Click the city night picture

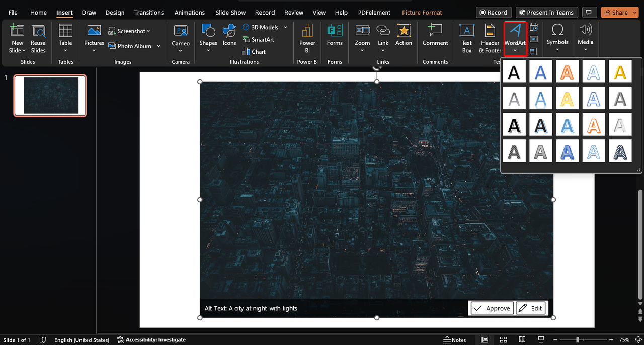(x=376, y=200)
